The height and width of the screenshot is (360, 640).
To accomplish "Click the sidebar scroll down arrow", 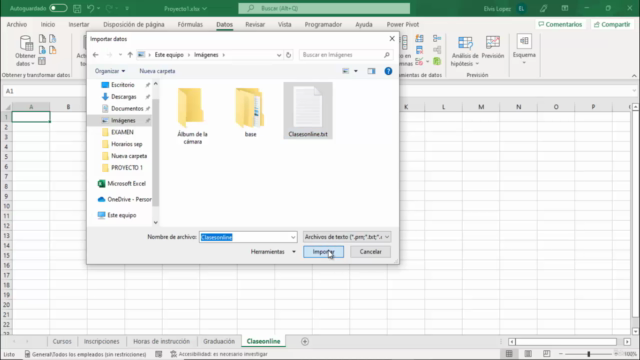I will coord(156,222).
